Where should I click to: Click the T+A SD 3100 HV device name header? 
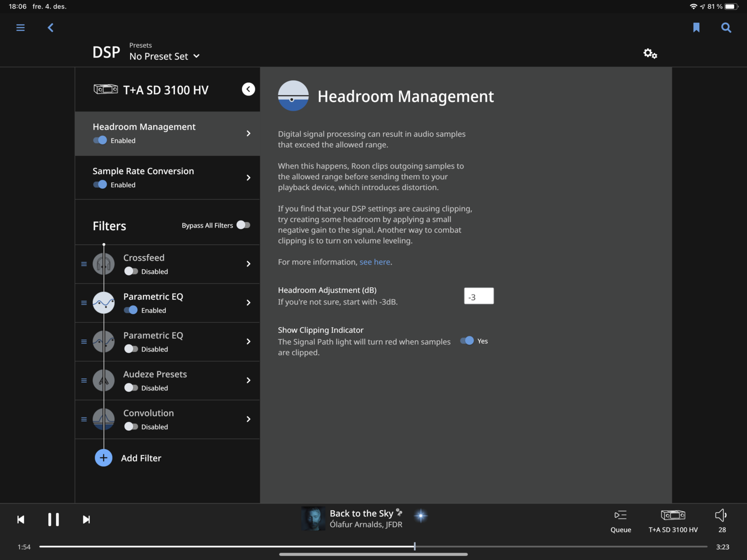click(x=166, y=90)
